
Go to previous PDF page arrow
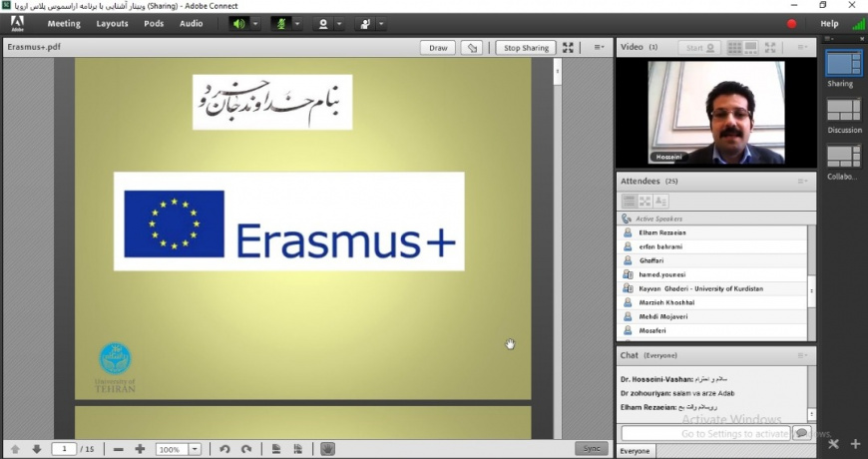click(15, 449)
